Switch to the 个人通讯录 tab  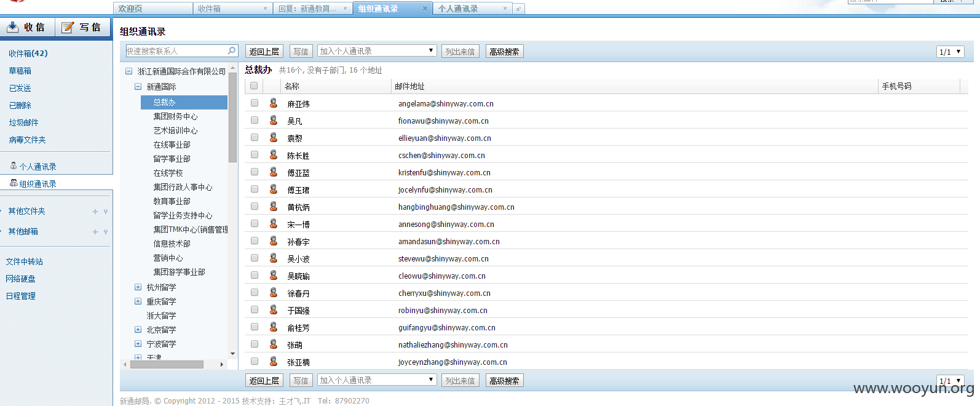coord(472,9)
